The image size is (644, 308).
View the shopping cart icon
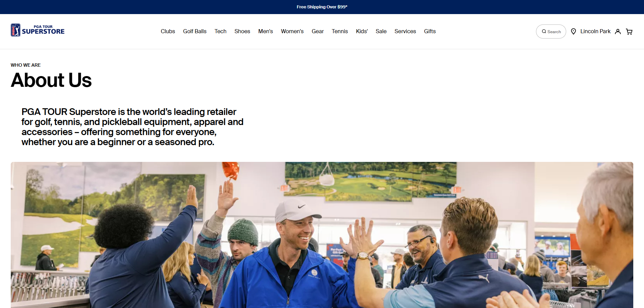tap(629, 31)
